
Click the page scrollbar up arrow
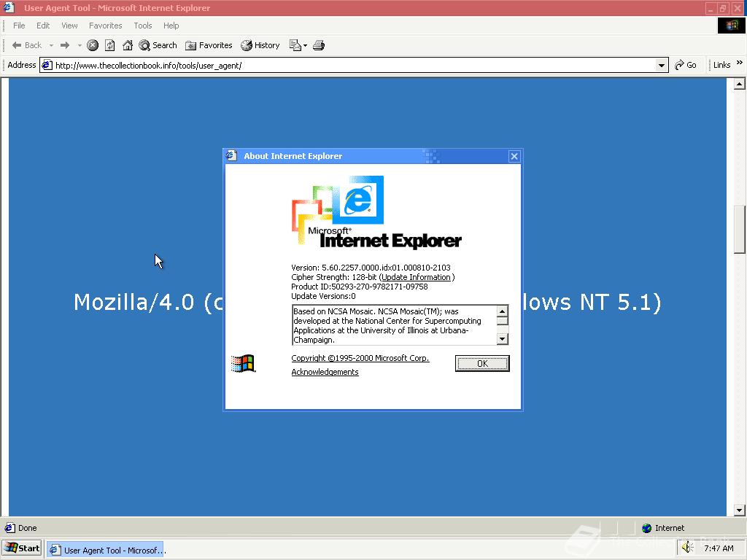tap(740, 85)
